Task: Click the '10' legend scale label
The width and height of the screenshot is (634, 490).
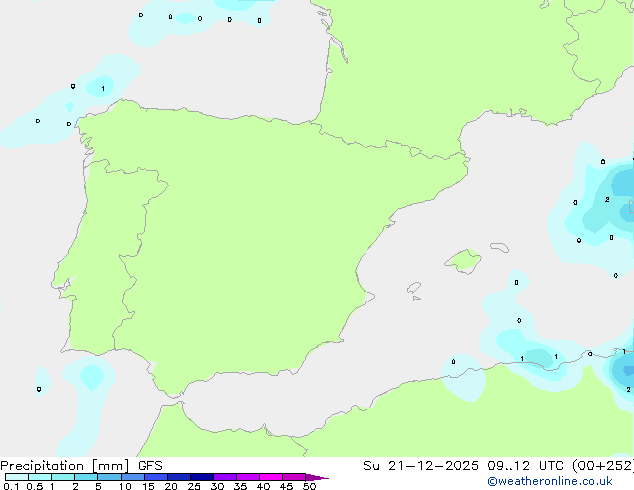Action: pyautogui.click(x=125, y=486)
